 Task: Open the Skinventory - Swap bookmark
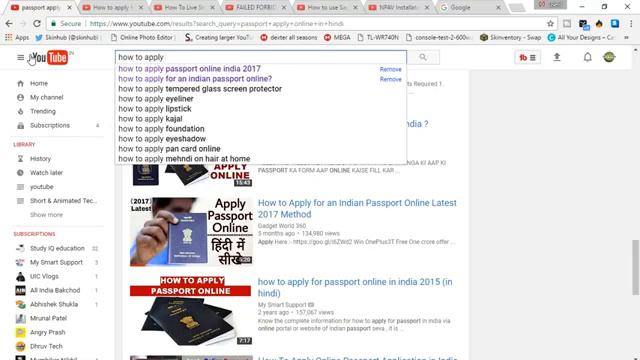(x=510, y=38)
